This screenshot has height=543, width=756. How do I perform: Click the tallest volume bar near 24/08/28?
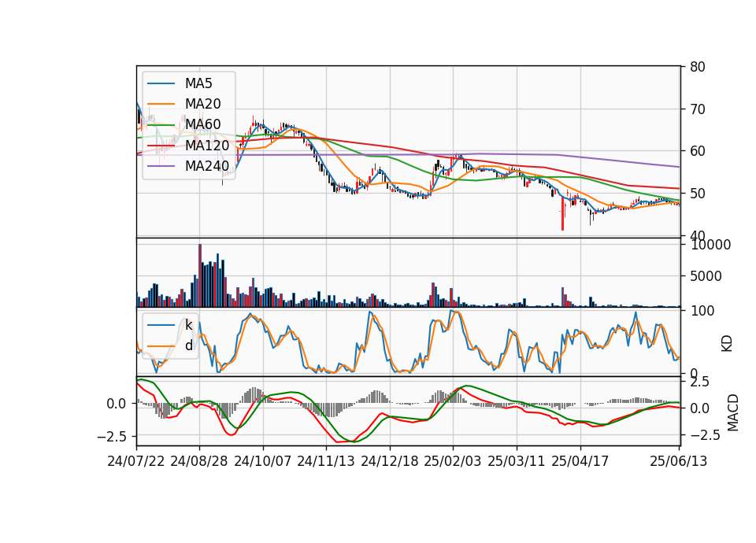pyautogui.click(x=200, y=275)
